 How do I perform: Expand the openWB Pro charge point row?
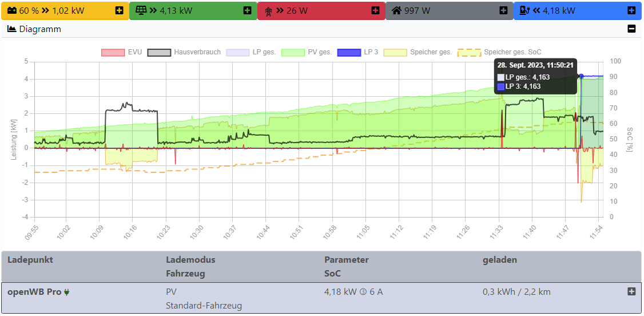tap(631, 291)
